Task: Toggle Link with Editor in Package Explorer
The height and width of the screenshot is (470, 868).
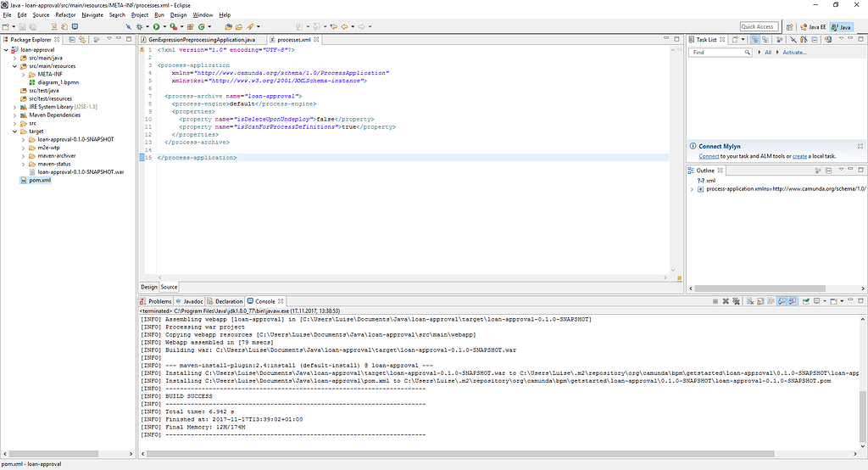Action: [82, 40]
